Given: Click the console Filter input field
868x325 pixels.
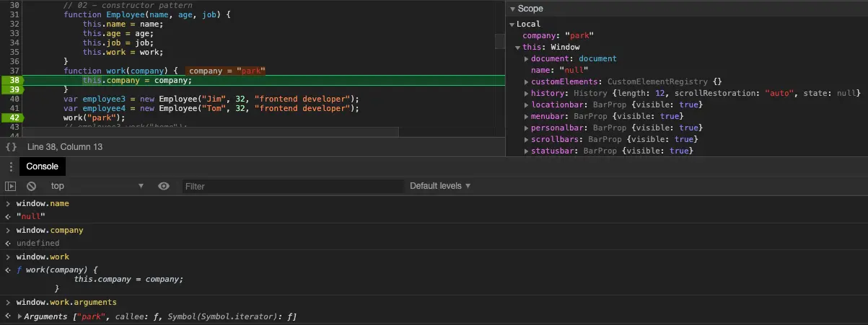Looking at the screenshot, I should click(x=292, y=186).
